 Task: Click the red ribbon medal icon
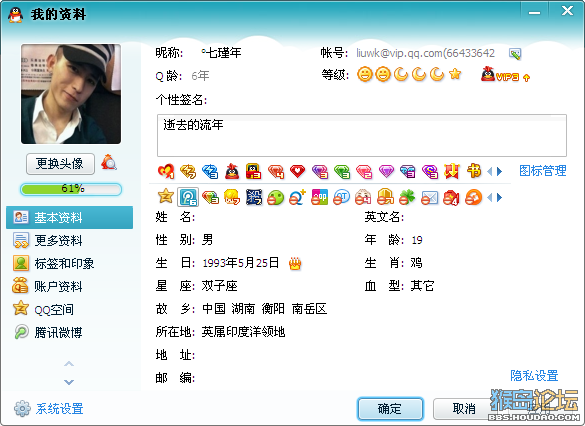click(452, 171)
